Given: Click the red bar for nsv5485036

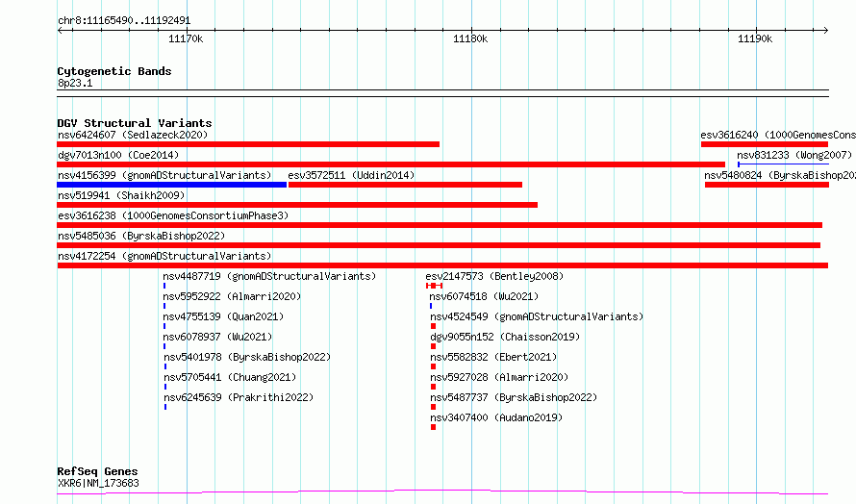Looking at the screenshot, I should [x=439, y=245].
